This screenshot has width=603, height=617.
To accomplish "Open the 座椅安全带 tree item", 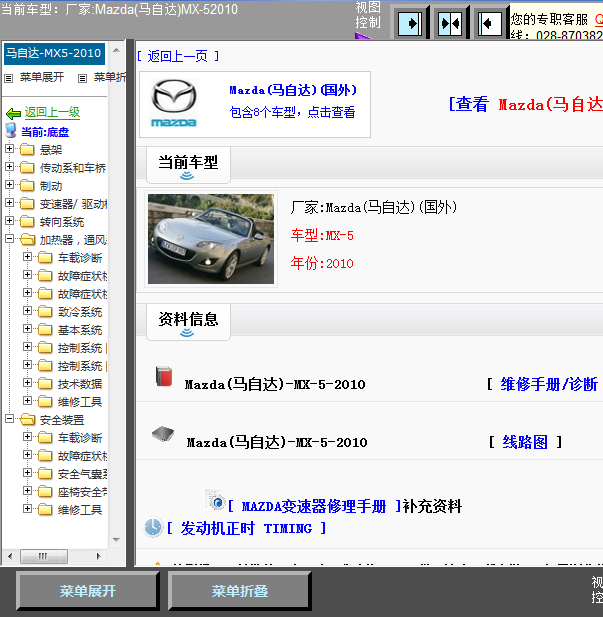I will pos(83,492).
